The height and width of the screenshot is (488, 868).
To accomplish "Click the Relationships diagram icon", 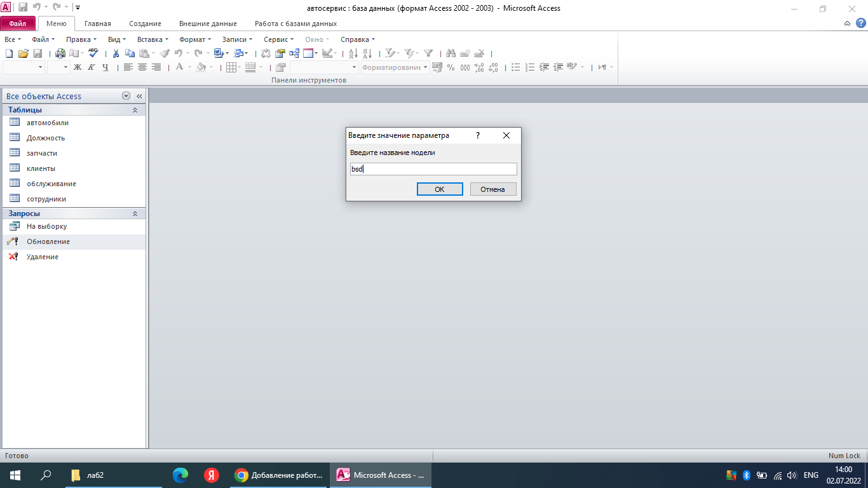I will pyautogui.click(x=294, y=53).
